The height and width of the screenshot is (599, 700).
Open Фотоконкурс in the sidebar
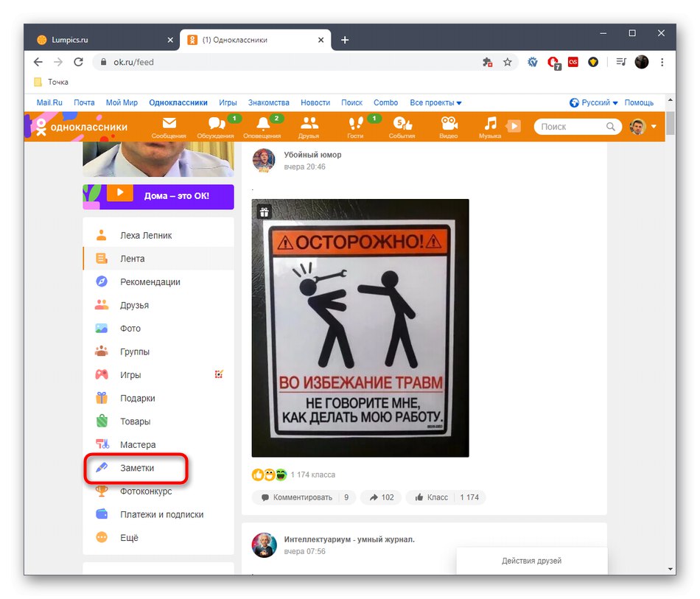tap(158, 491)
